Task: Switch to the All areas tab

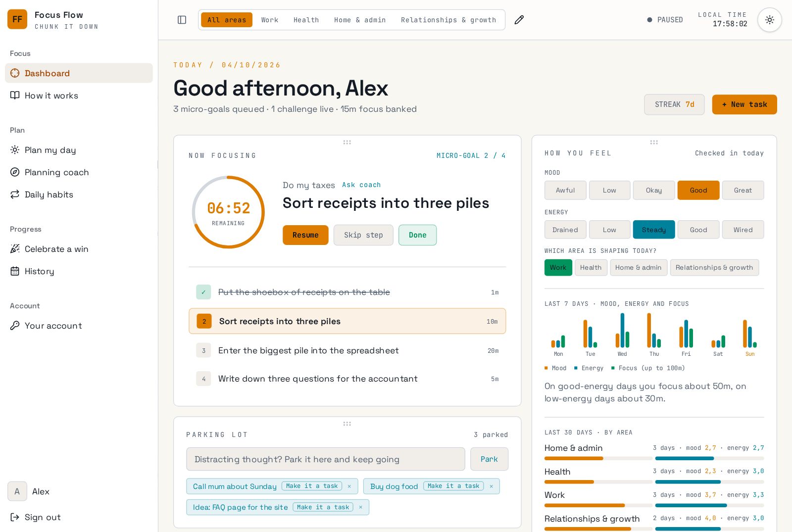Action: [x=227, y=20]
